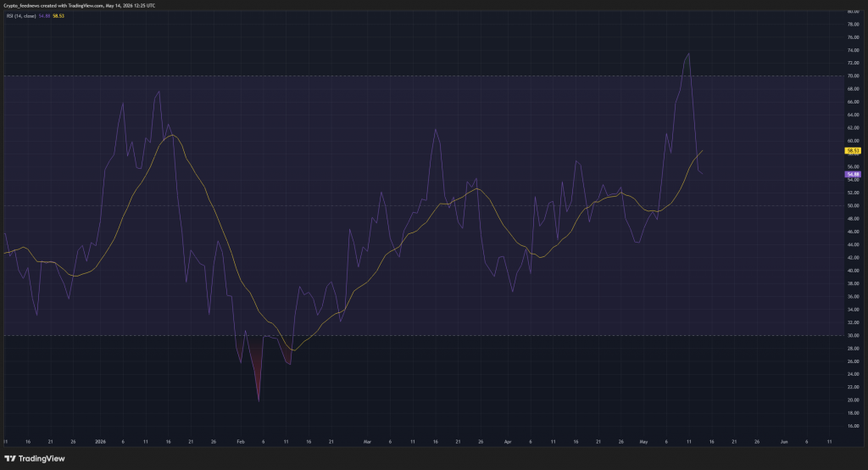868x470 pixels.
Task: Click the Feb label on time axis
Action: tap(240, 442)
